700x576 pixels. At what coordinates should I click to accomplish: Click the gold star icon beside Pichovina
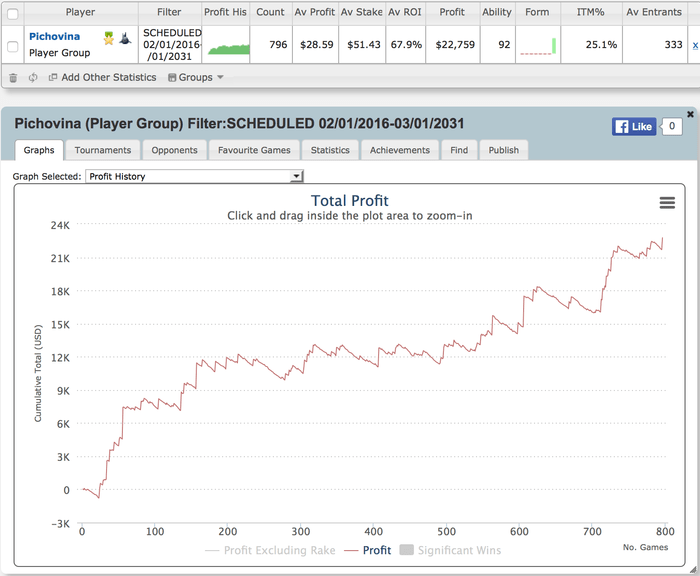point(109,38)
